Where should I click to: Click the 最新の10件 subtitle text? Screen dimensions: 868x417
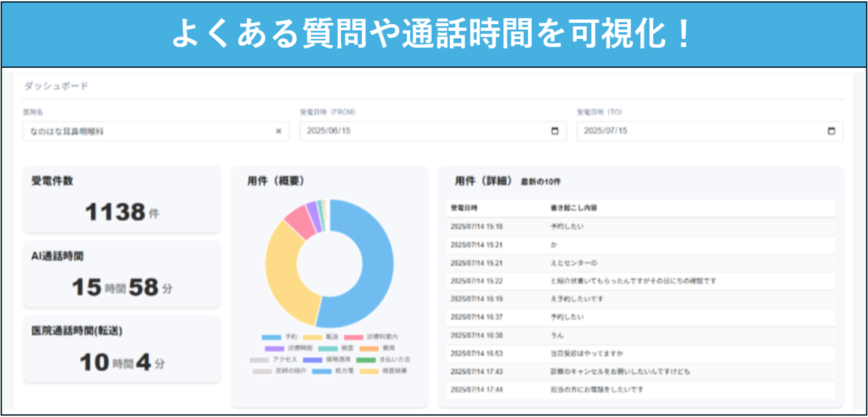point(540,182)
